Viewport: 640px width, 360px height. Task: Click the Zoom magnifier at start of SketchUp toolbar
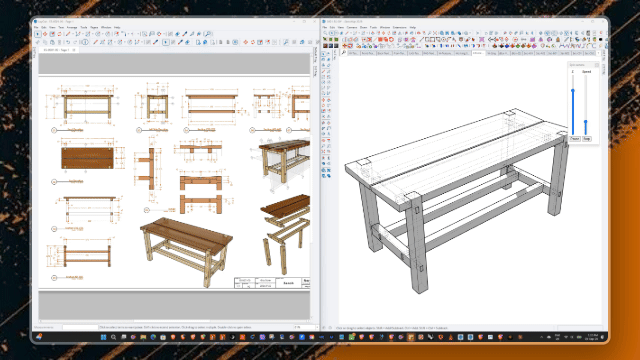tap(325, 33)
